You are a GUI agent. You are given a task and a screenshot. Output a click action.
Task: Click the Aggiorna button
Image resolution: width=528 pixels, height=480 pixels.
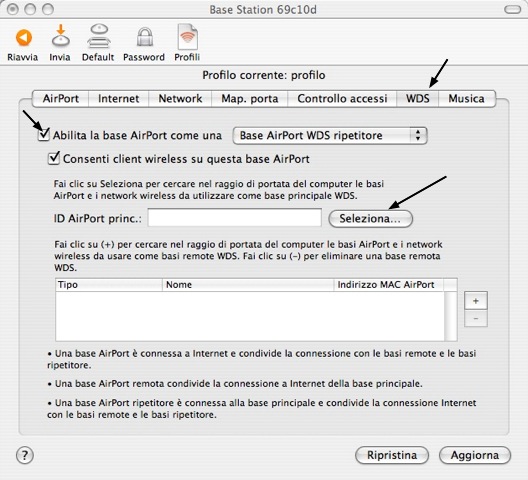pos(475,455)
